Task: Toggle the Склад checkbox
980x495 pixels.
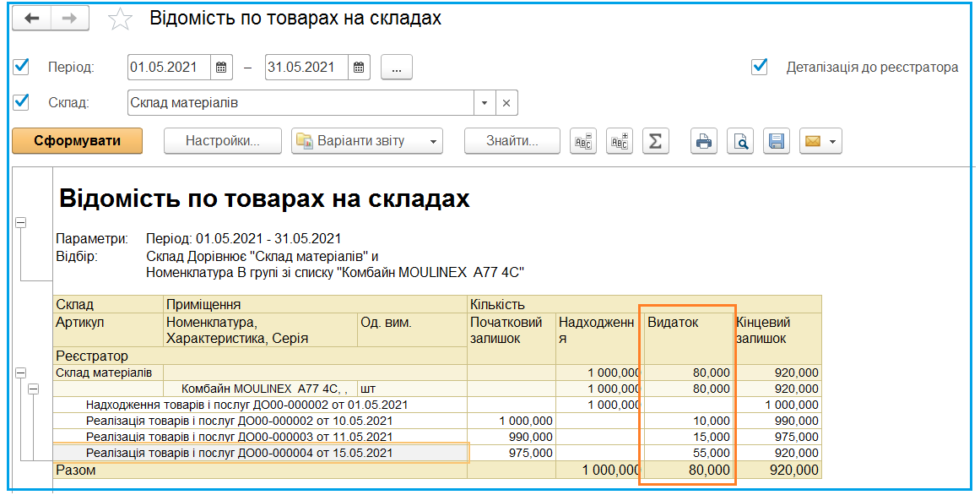Action: tap(21, 101)
